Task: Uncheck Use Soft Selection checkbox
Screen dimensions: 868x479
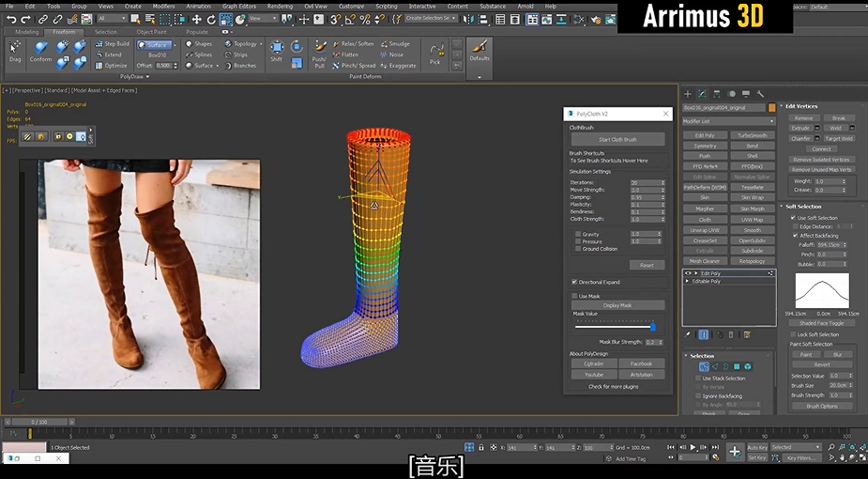Action: [793, 218]
